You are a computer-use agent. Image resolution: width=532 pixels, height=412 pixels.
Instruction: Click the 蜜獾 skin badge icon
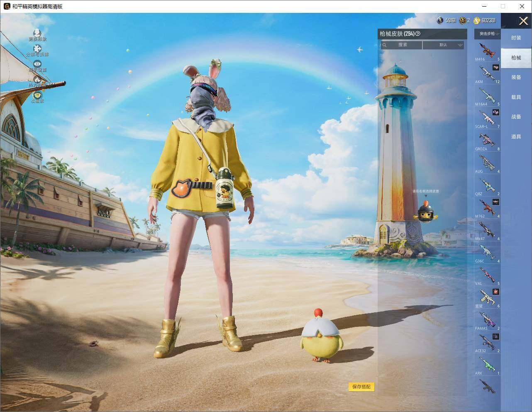[496, 292]
